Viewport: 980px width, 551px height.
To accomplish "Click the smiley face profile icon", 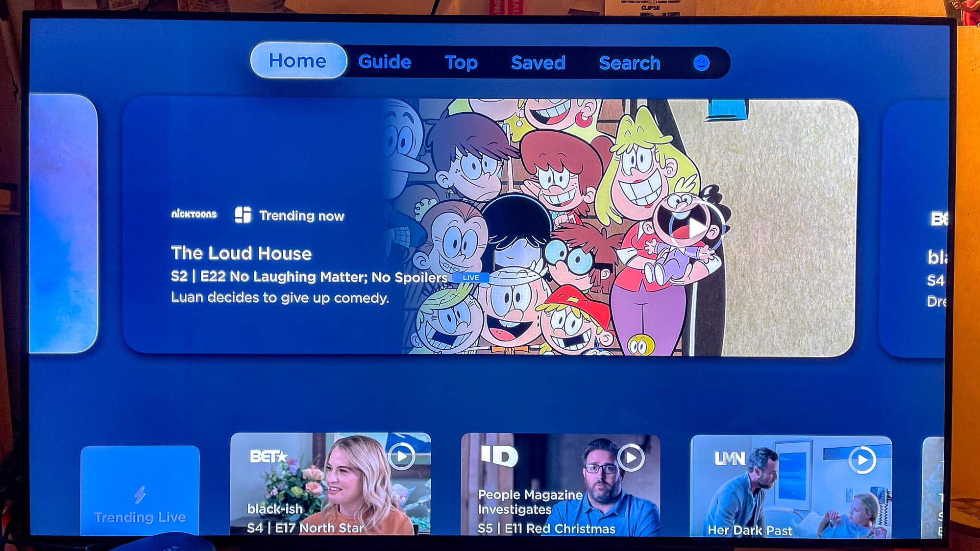I will [703, 61].
